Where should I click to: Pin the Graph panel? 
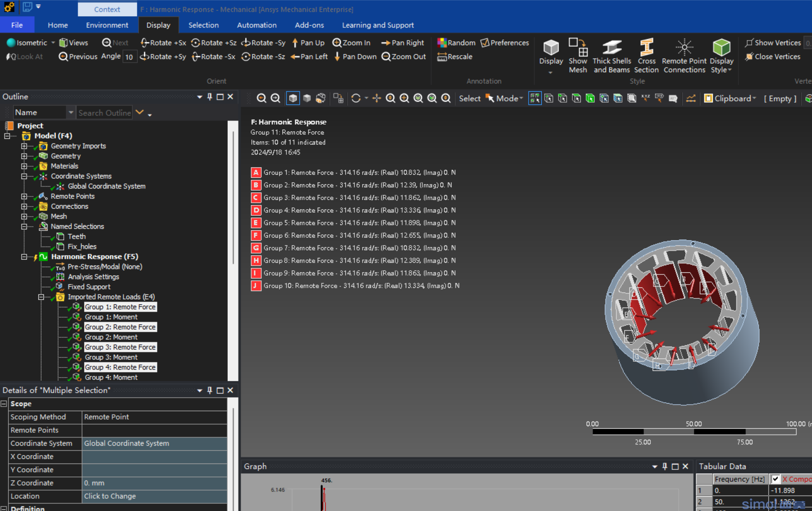(x=665, y=466)
